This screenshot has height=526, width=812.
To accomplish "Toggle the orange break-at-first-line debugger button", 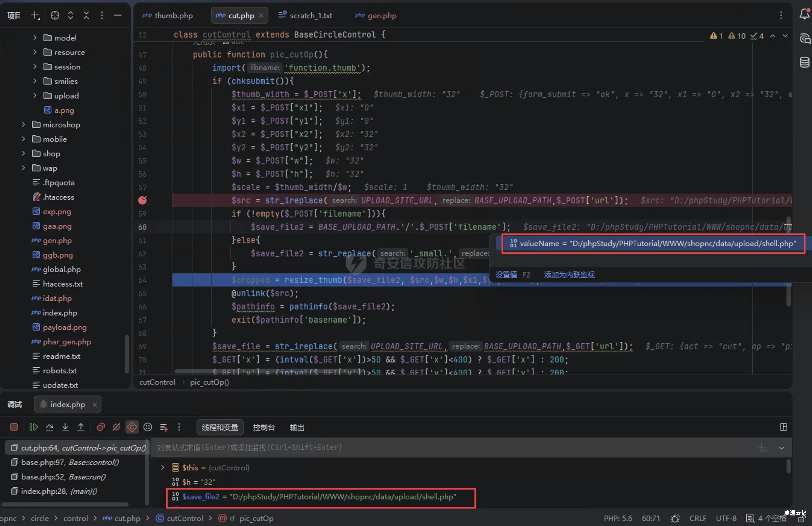I will 132,427.
